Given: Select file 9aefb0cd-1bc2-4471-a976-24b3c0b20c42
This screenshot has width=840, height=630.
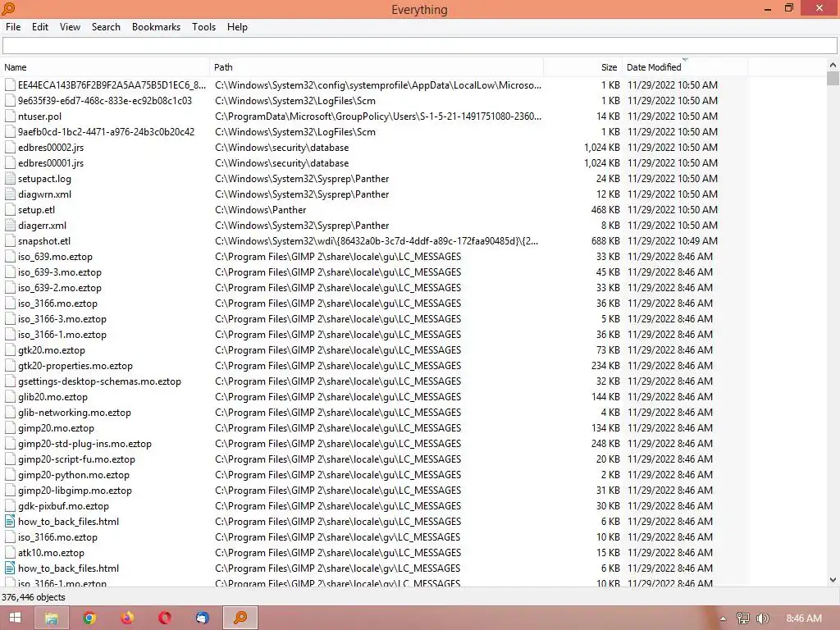Looking at the screenshot, I should (106, 132).
